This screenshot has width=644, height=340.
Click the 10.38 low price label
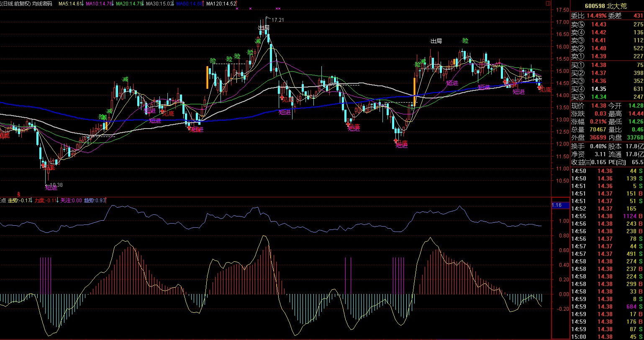[56, 185]
